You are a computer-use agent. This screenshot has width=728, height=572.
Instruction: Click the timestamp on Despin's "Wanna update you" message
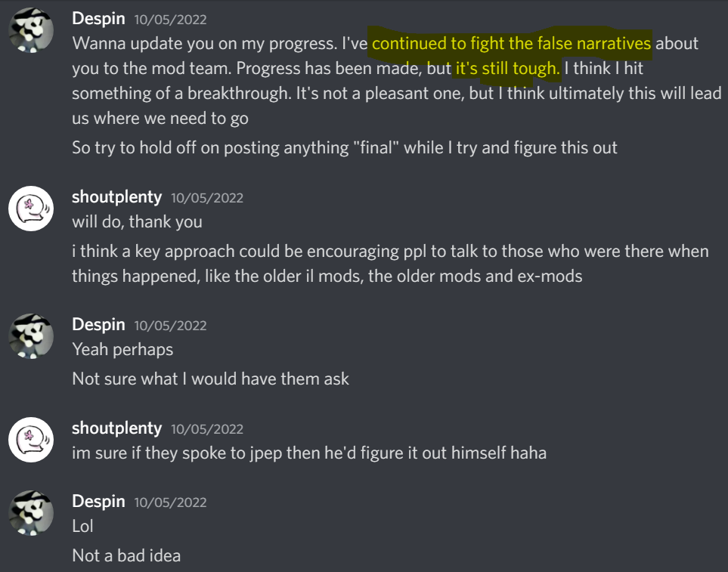click(170, 20)
